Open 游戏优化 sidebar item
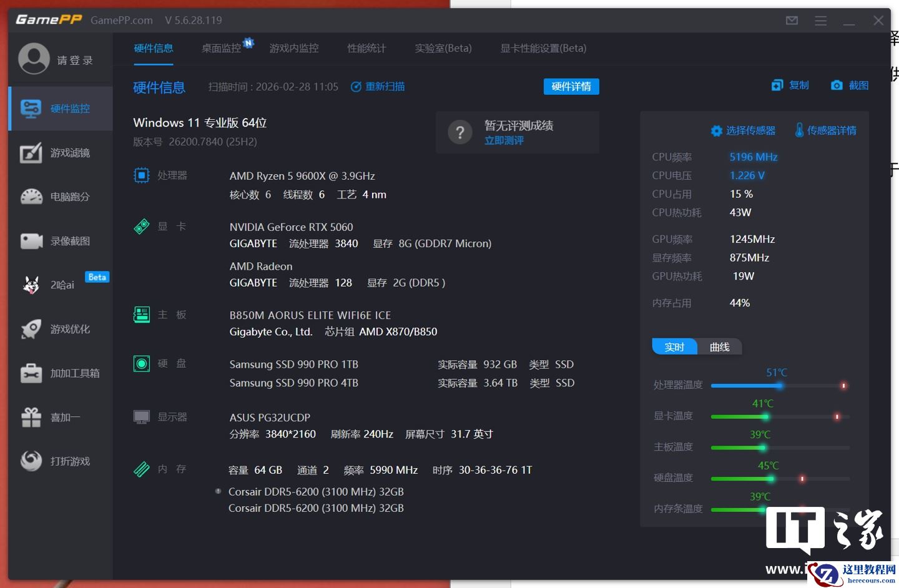 (x=61, y=329)
